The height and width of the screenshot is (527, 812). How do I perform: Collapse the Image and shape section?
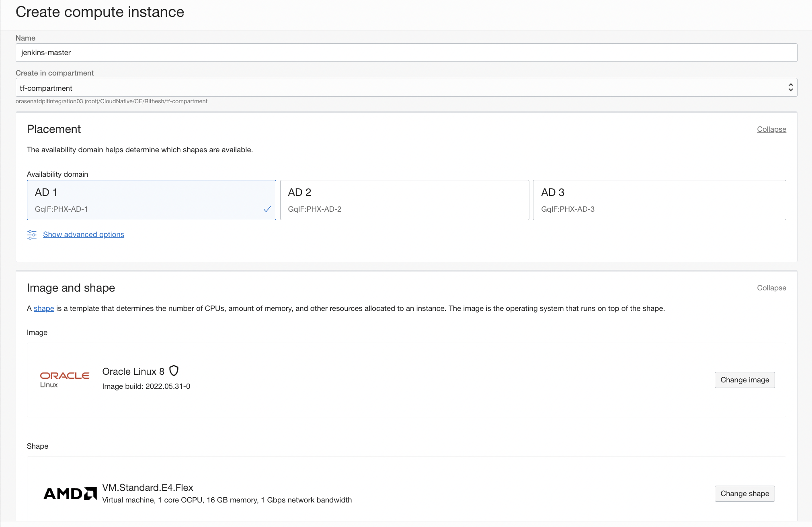point(771,288)
